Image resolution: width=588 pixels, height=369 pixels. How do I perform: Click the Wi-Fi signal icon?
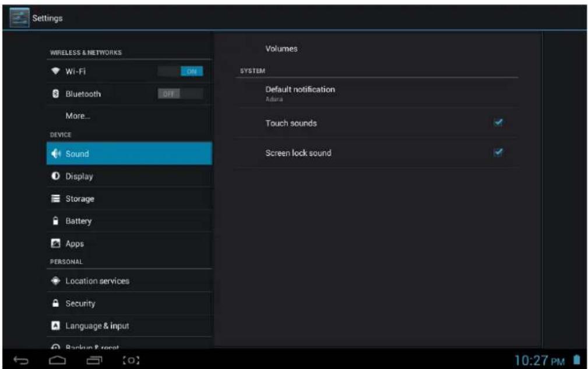tap(55, 71)
